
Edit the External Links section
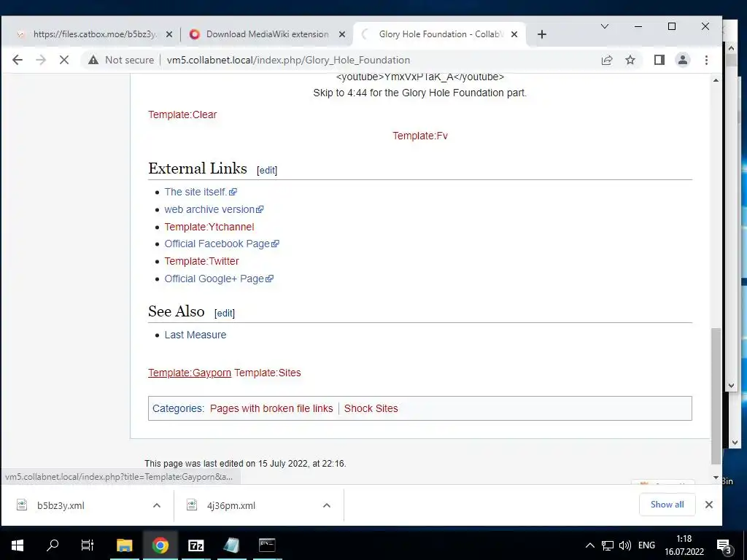[x=267, y=170]
